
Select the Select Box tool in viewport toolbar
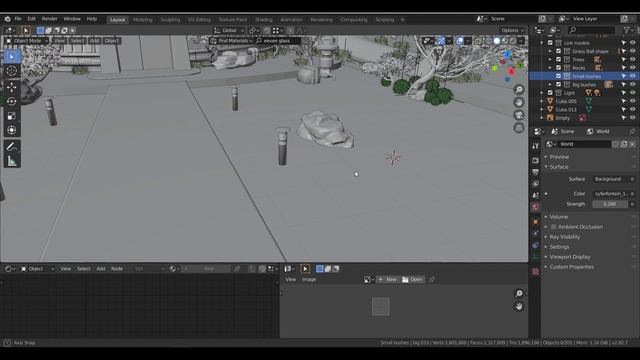click(11, 57)
